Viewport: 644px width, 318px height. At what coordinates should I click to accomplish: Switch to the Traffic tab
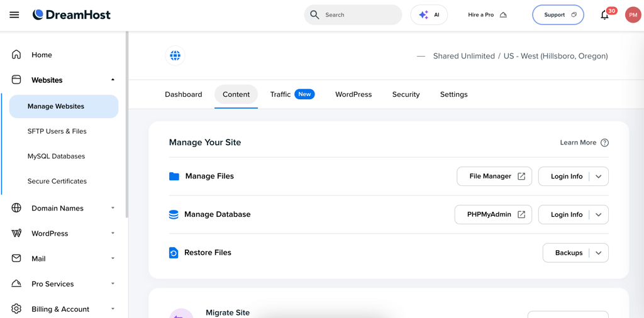click(280, 94)
